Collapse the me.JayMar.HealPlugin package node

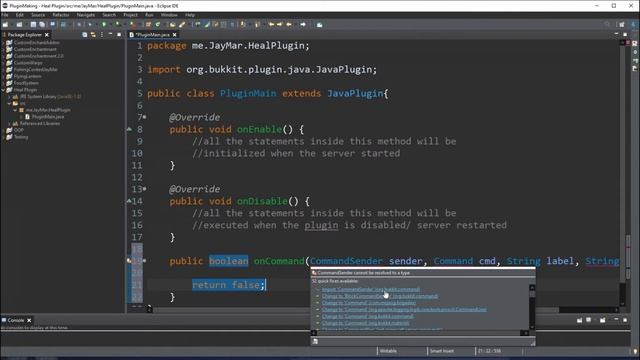point(15,110)
